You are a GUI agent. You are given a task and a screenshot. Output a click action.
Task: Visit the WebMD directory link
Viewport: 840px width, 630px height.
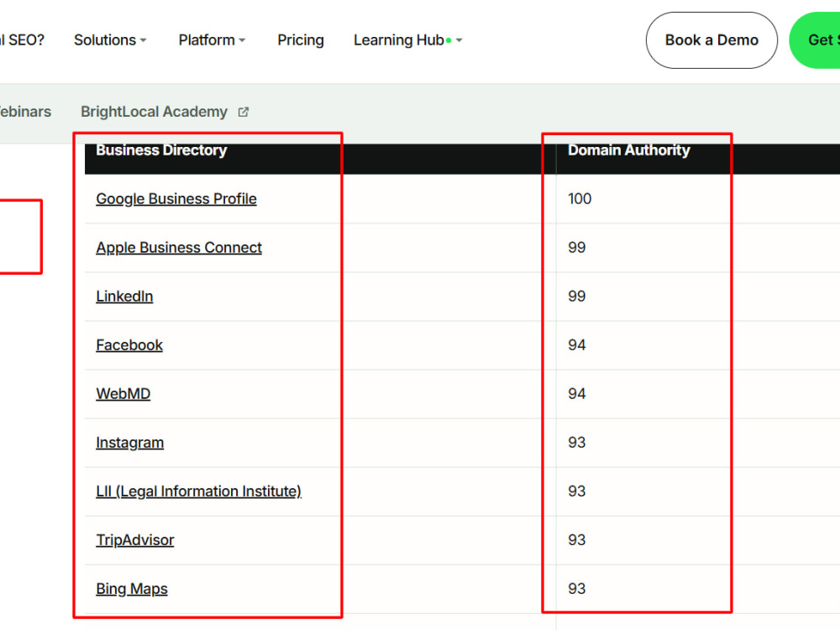pyautogui.click(x=123, y=394)
